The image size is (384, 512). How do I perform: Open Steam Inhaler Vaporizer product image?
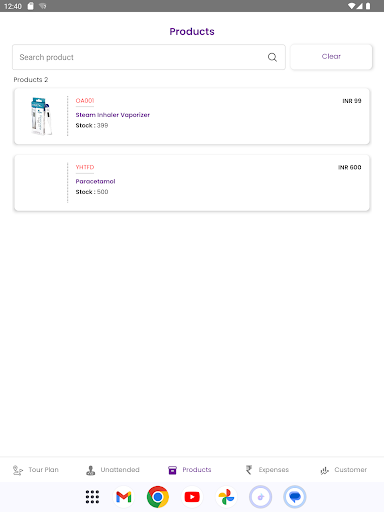[x=41, y=116]
